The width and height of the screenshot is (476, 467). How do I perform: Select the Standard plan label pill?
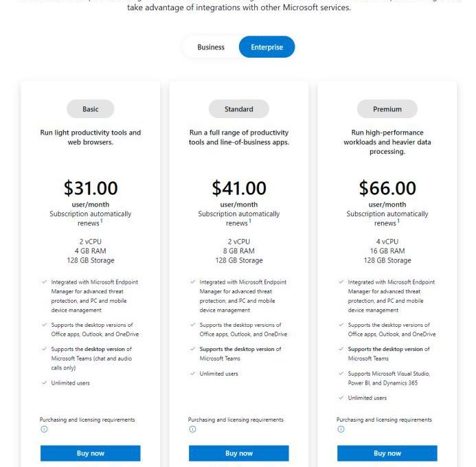click(239, 109)
